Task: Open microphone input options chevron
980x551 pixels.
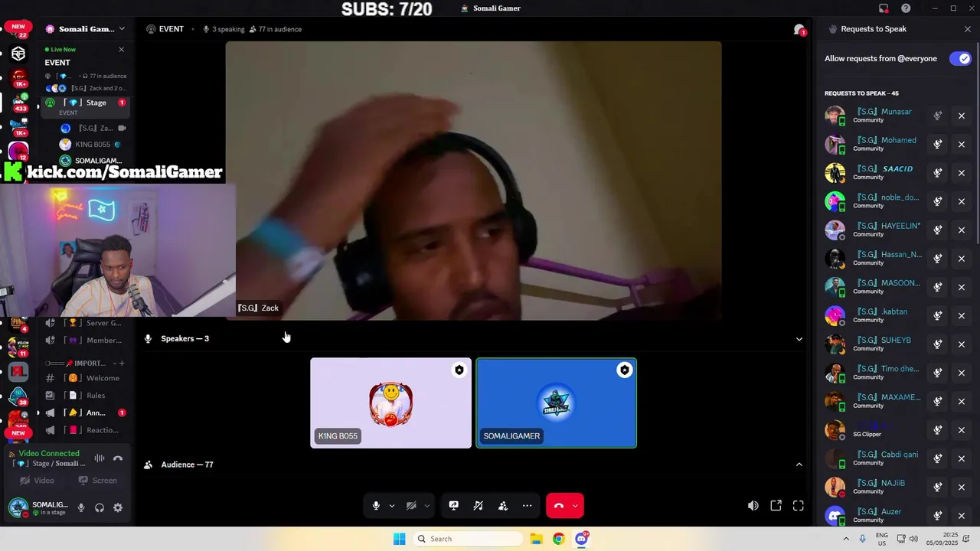Action: [392, 506]
